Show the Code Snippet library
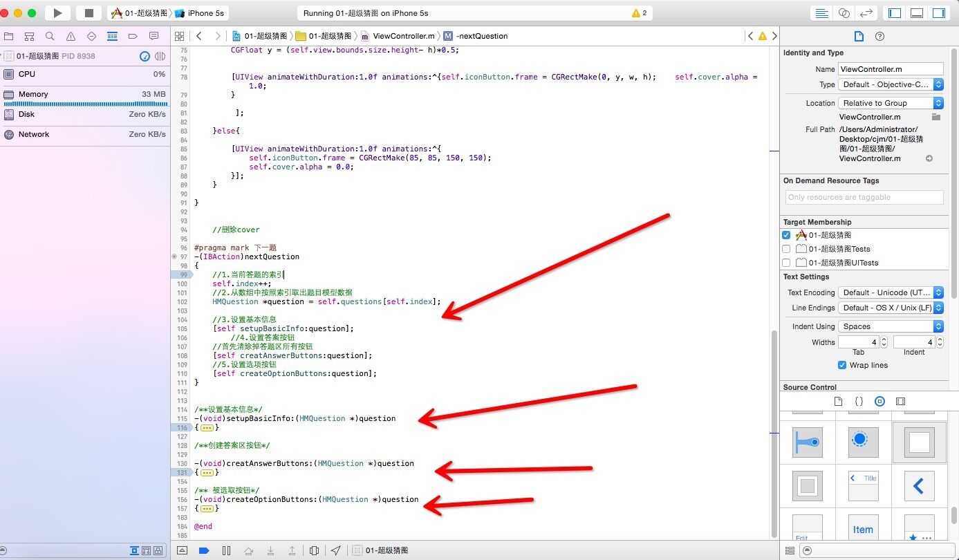 (859, 401)
